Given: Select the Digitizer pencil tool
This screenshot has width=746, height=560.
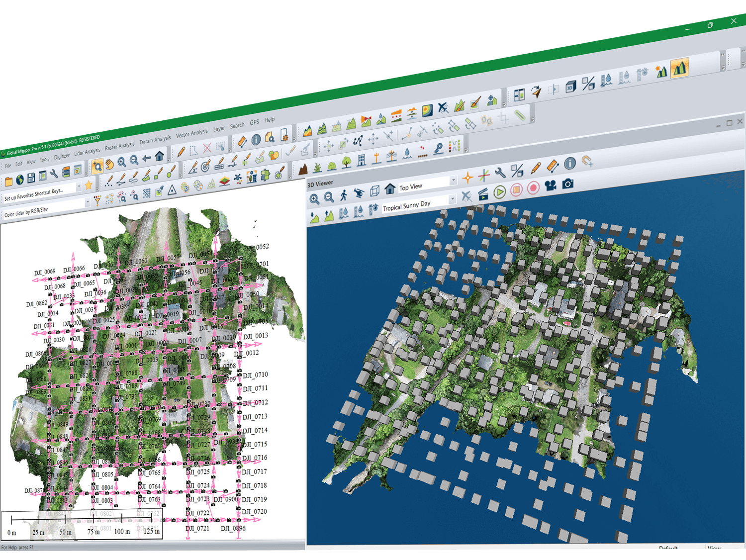Looking at the screenshot, I should pyautogui.click(x=181, y=151).
